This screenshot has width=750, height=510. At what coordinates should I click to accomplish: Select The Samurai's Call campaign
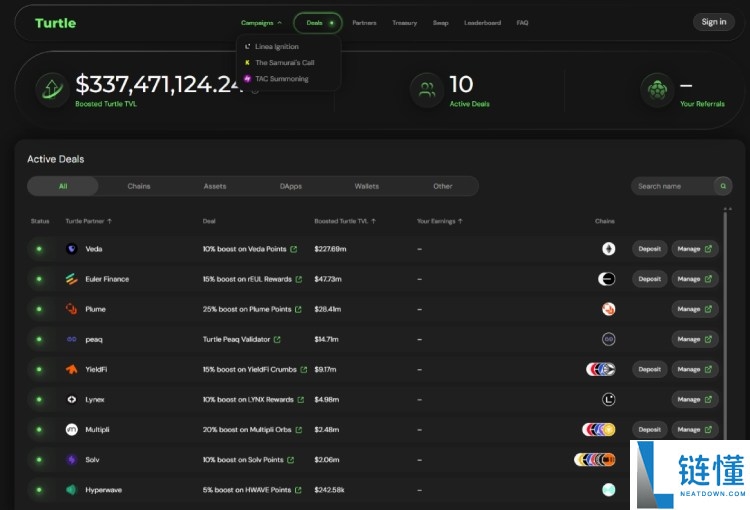(x=279, y=63)
